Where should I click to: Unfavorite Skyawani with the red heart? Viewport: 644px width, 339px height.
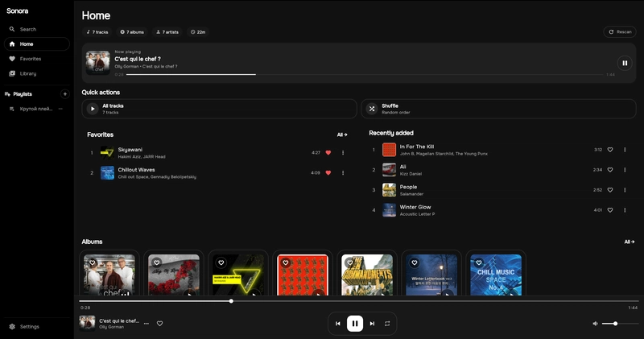(x=328, y=153)
